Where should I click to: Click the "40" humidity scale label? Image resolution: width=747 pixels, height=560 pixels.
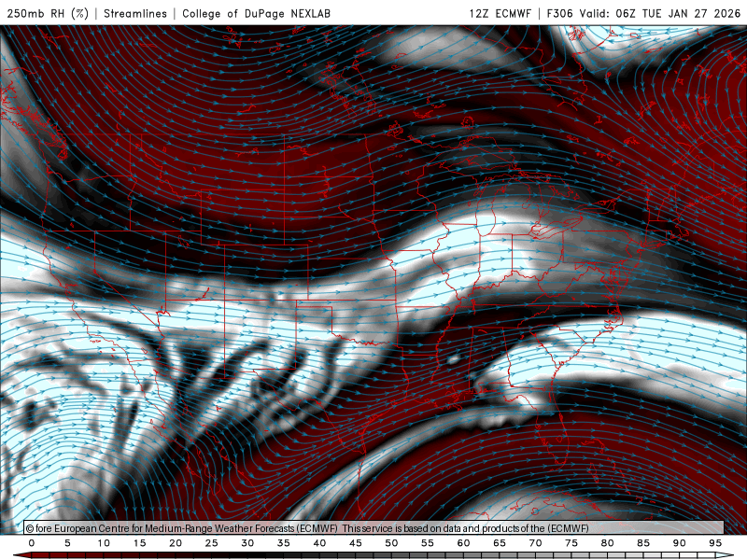click(319, 543)
